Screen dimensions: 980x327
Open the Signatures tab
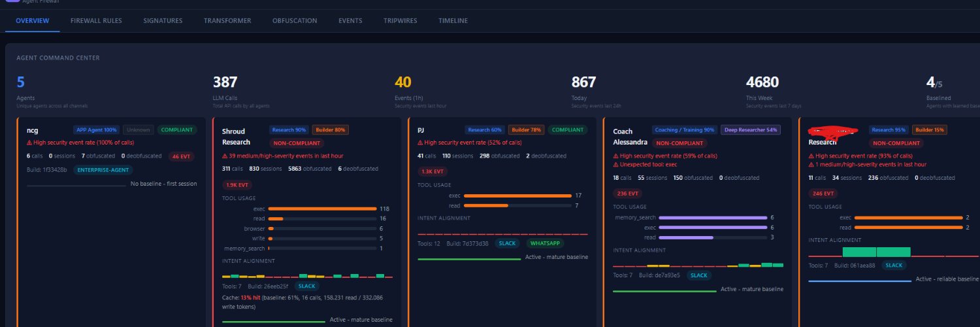[163, 21]
